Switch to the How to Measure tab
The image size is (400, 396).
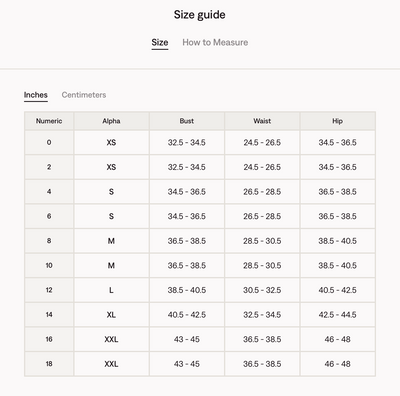coord(215,42)
